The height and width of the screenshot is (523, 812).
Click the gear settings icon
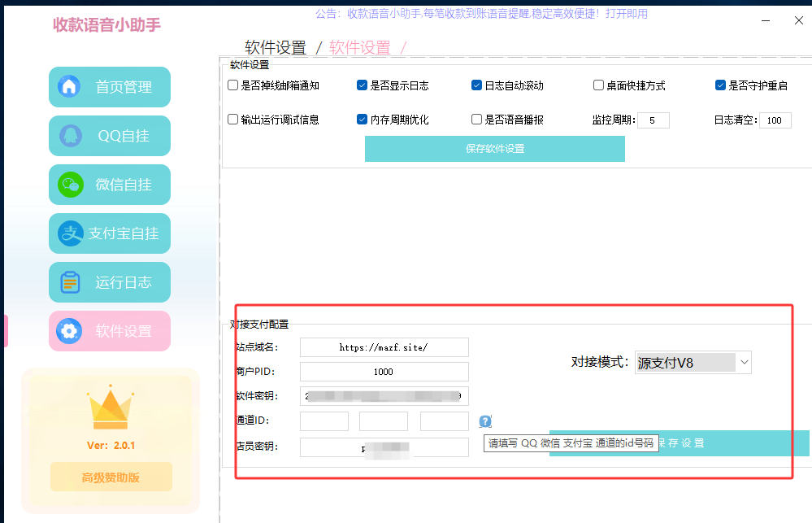click(69, 331)
